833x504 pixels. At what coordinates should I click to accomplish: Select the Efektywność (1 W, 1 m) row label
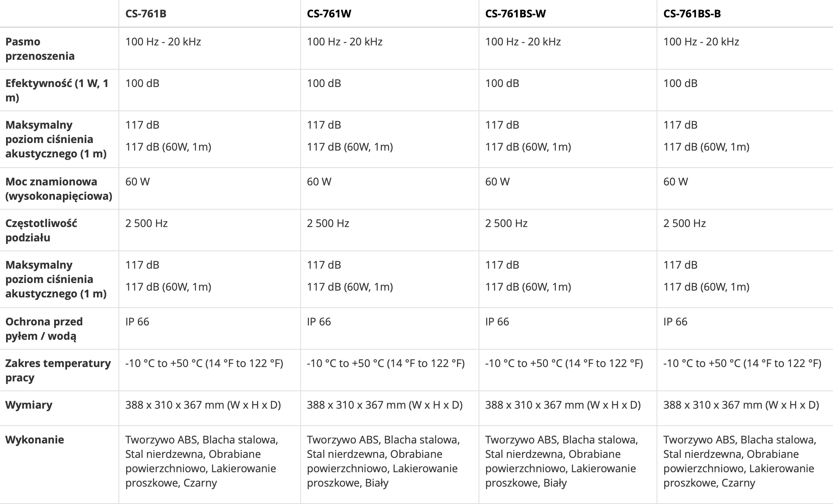pos(57,90)
